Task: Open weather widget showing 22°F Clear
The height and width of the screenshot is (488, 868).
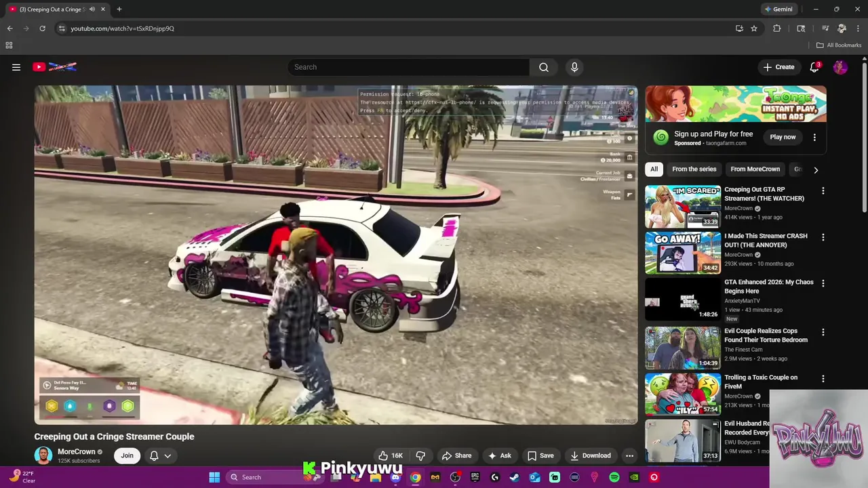Action: [22, 477]
